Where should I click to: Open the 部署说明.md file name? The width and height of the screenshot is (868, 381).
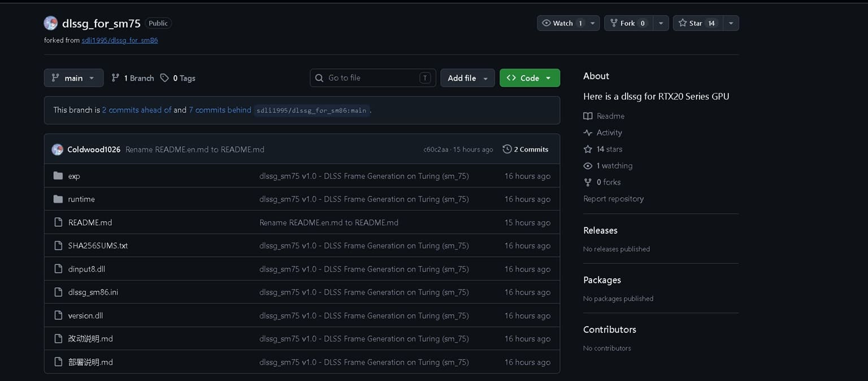(x=90, y=362)
